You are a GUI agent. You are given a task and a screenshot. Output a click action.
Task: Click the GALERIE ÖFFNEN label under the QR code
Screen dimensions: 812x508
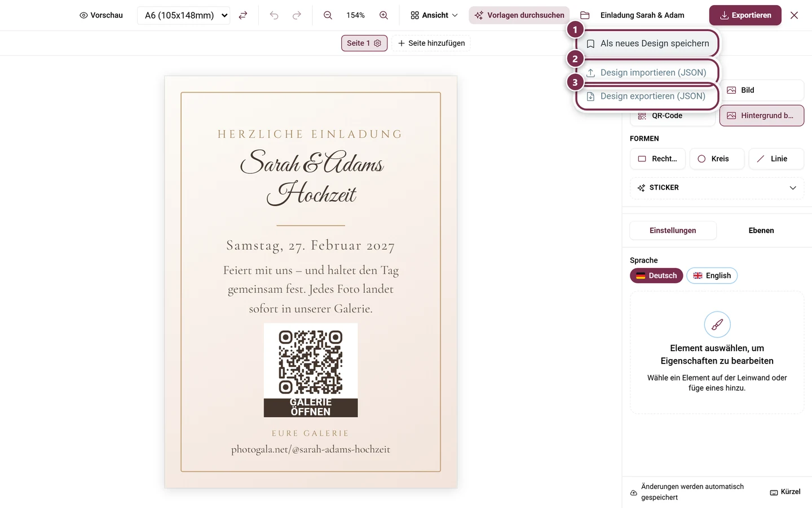coord(311,408)
